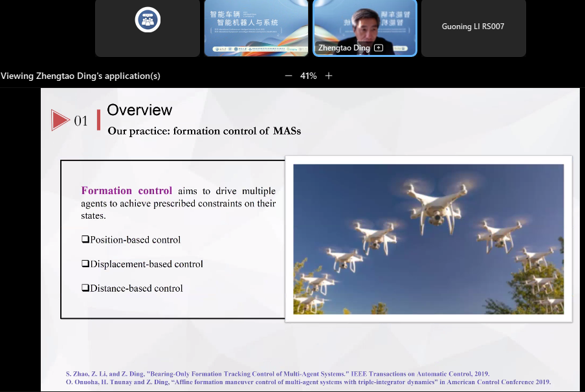Click the red vertical bar beside Overview
Screen dimensions: 585x392
[x=98, y=120]
